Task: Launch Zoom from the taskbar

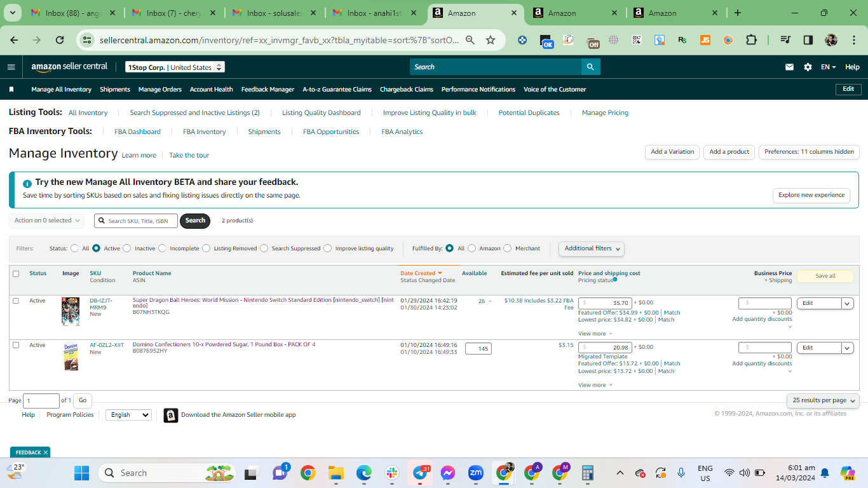Action: pos(476,473)
